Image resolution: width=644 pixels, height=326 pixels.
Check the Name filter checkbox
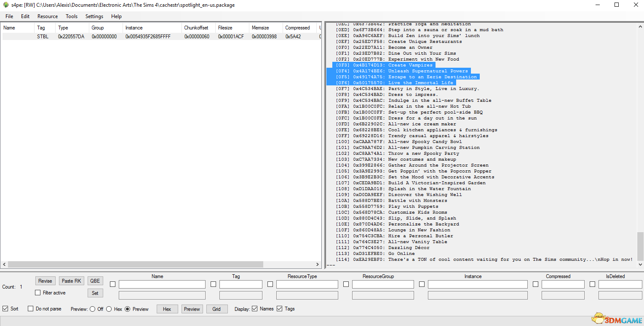click(x=112, y=284)
